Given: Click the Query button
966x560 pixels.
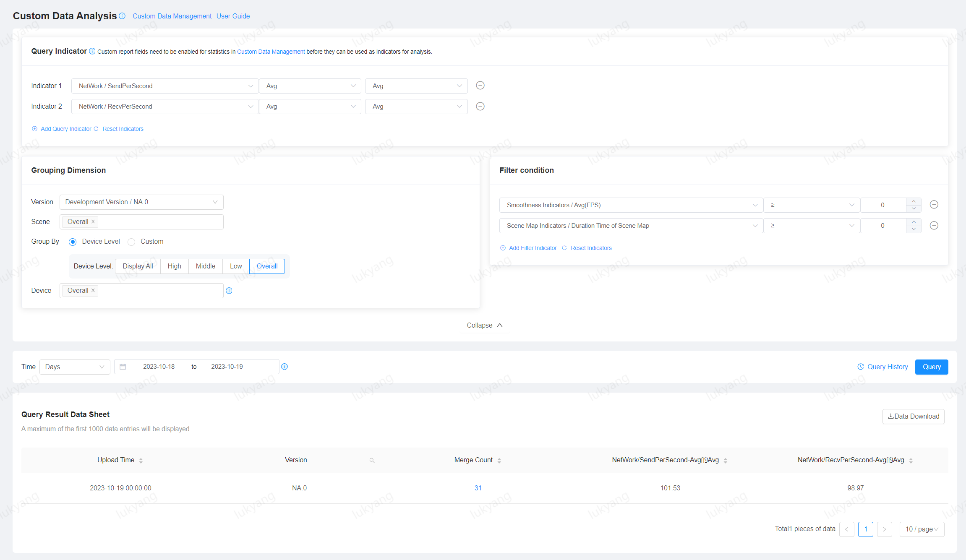Looking at the screenshot, I should pyautogui.click(x=932, y=367).
